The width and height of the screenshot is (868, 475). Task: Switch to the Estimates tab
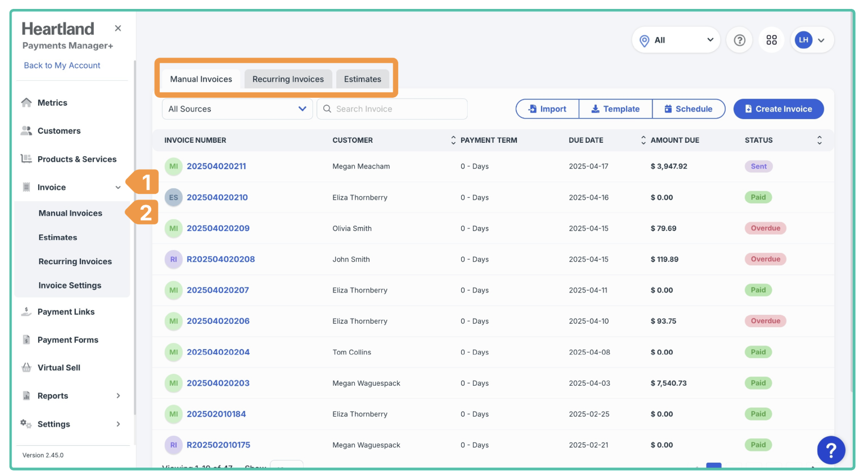(x=363, y=79)
